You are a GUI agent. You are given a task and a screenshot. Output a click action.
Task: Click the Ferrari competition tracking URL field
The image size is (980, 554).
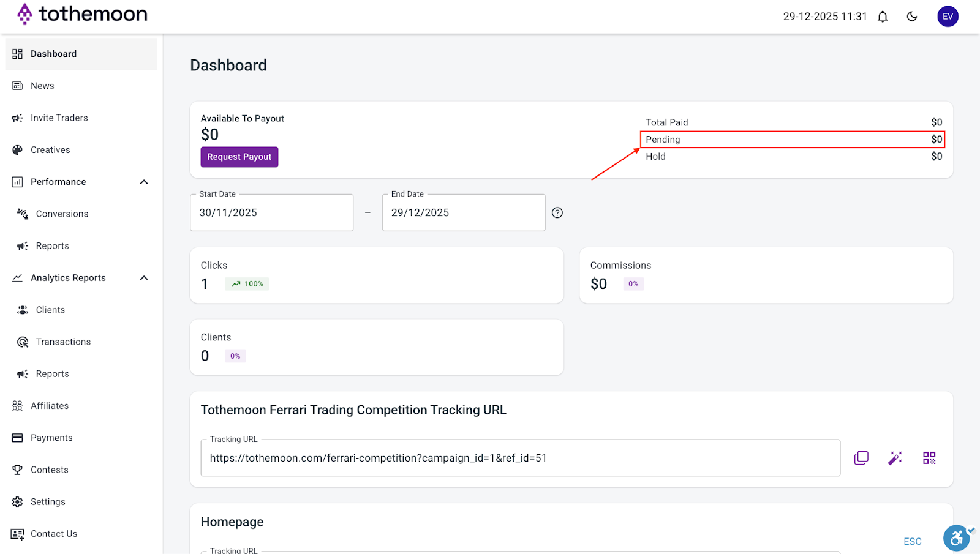521,458
